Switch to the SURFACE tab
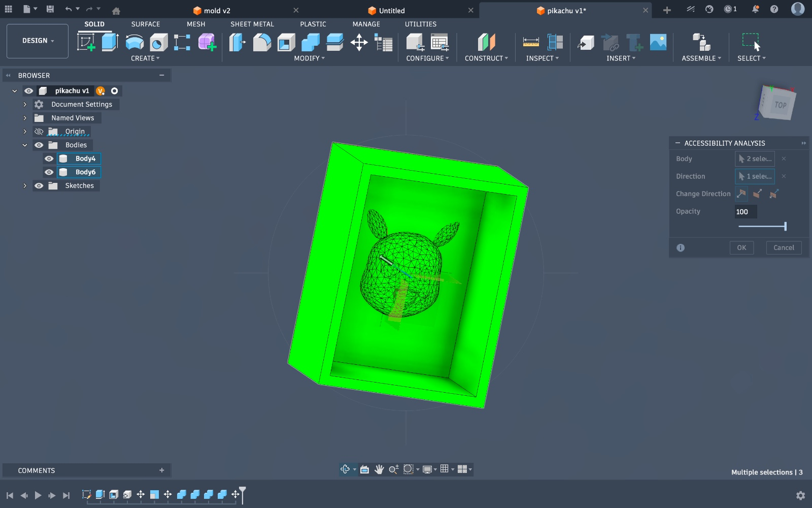The height and width of the screenshot is (508, 812). (x=146, y=24)
